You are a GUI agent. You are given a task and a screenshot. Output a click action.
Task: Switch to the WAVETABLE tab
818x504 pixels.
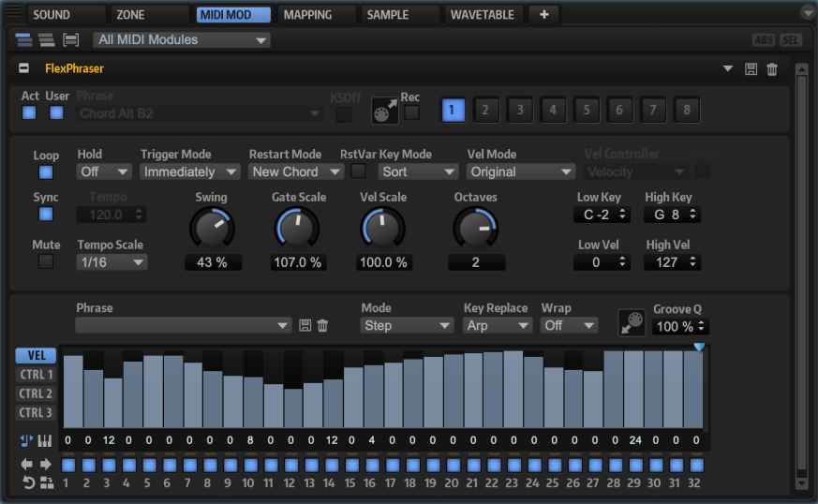tap(482, 15)
